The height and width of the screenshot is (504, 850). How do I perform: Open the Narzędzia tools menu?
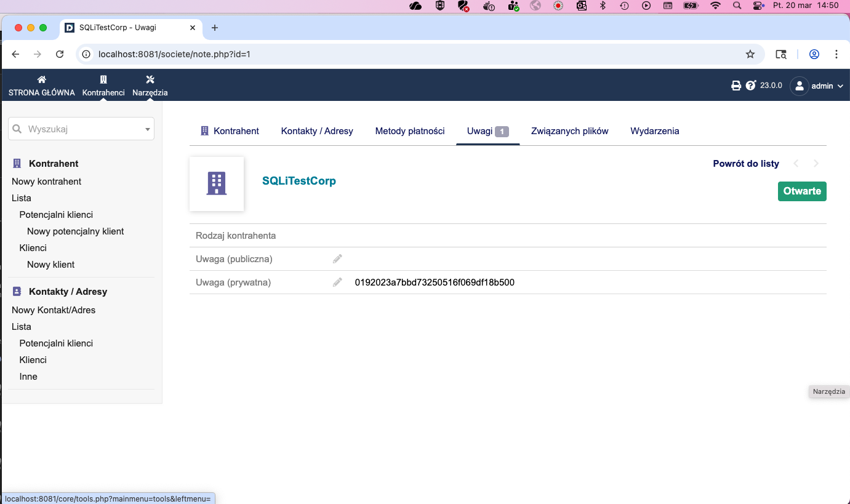[150, 86]
